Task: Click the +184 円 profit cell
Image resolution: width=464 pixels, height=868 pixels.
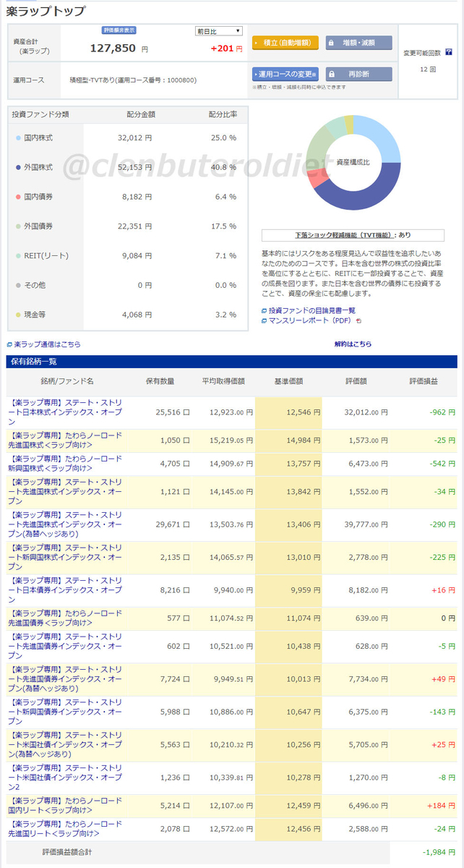Action: click(442, 805)
